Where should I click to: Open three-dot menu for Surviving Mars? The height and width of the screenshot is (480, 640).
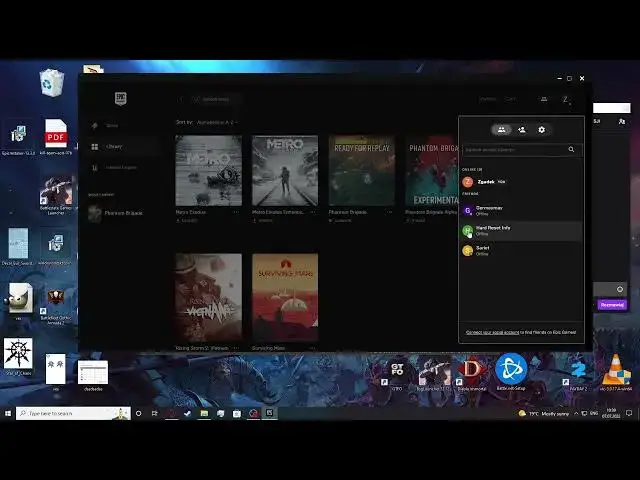click(312, 348)
